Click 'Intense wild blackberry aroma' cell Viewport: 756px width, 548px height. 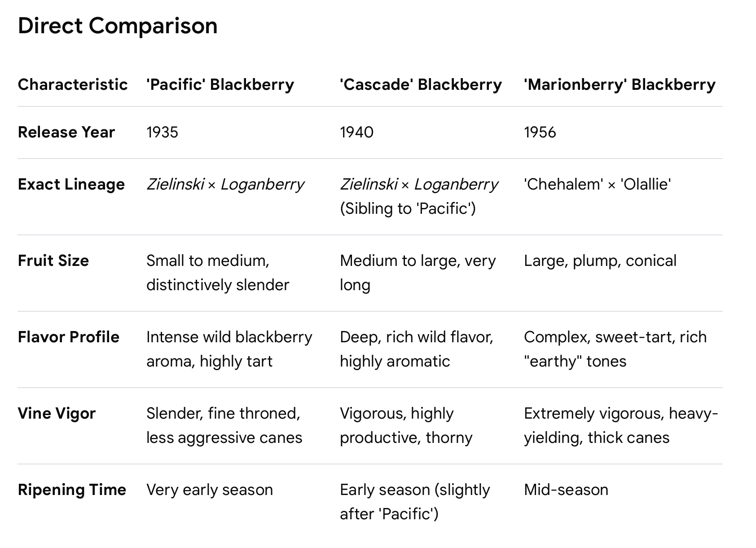(x=229, y=349)
